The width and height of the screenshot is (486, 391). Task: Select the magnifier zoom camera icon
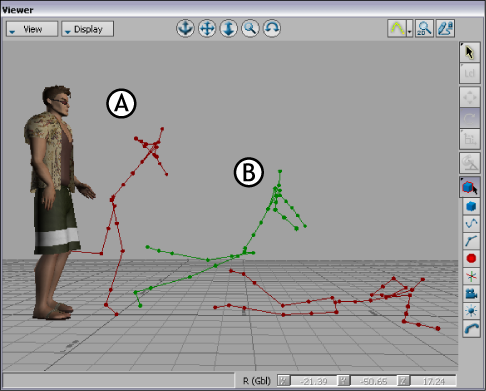point(250,28)
